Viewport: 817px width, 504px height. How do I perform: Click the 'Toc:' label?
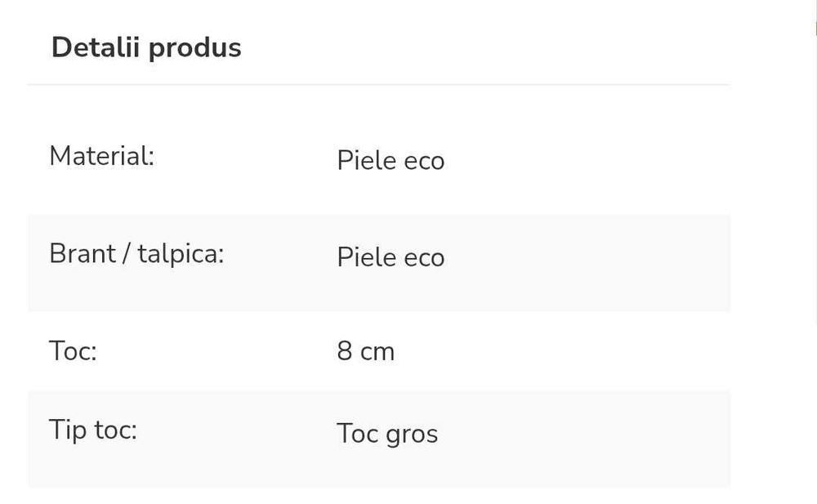[x=73, y=351]
